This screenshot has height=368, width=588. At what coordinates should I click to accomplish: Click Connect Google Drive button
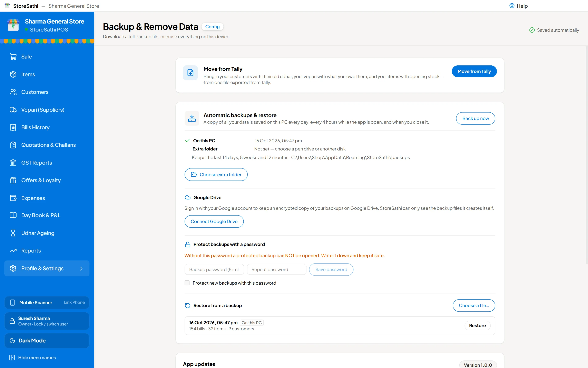click(214, 221)
